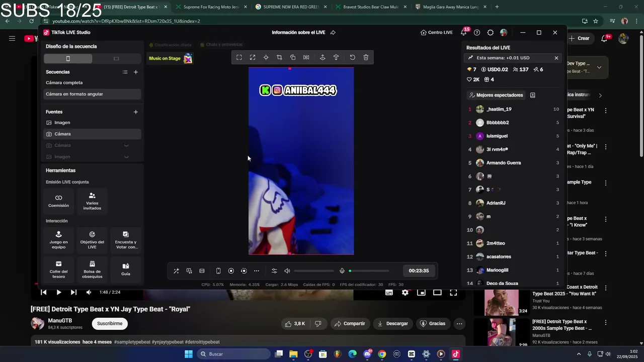
Task: Dislike the YouTube video
Action: pyautogui.click(x=318, y=324)
